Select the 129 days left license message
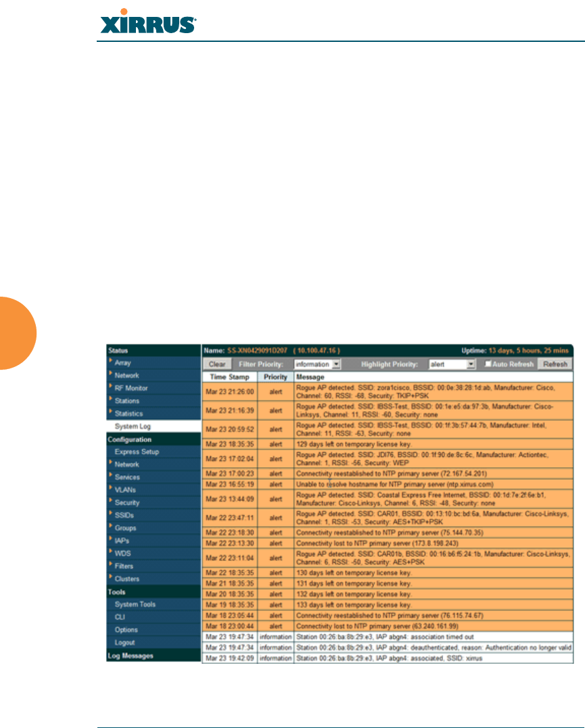This screenshot has height=728, width=585. point(434,444)
